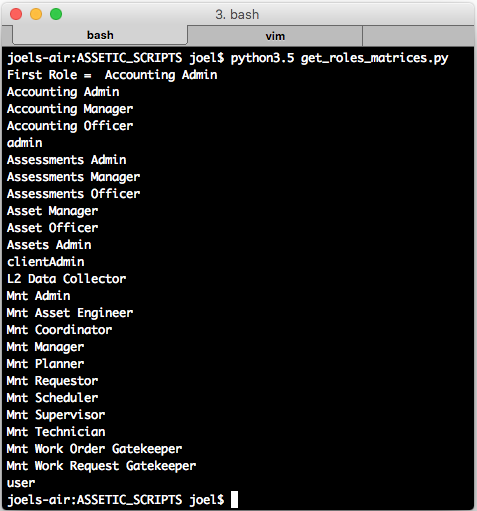Click the 'L2 Data Collector' line

tap(67, 279)
